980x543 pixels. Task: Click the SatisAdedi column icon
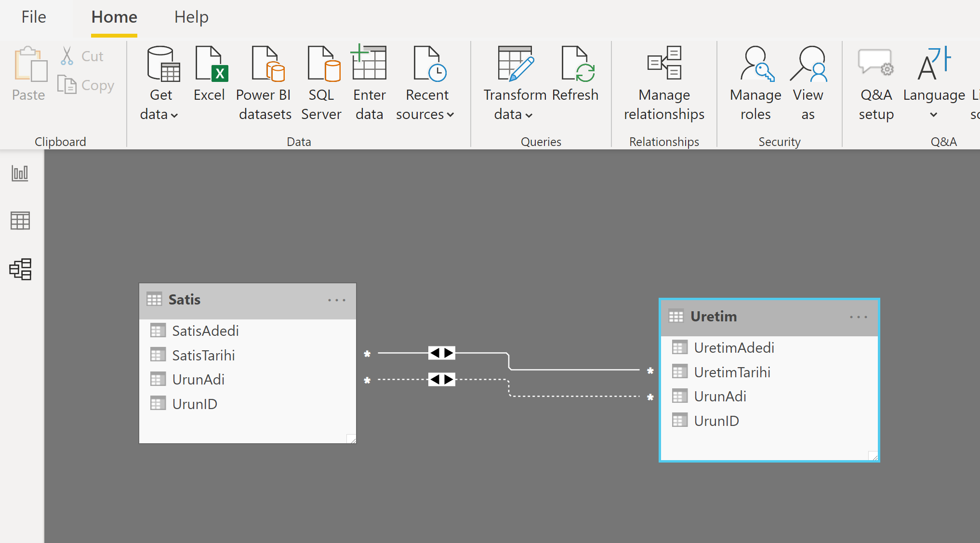coord(158,331)
